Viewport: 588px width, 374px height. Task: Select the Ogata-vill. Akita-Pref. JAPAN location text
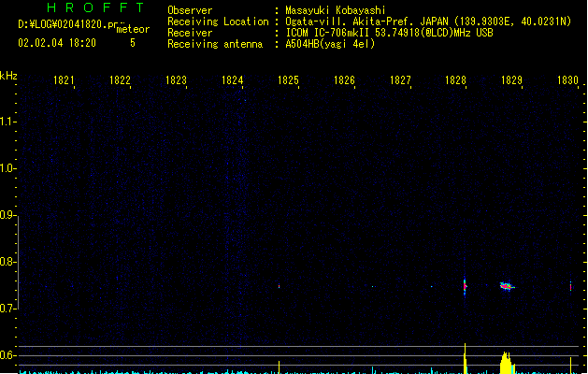click(428, 22)
